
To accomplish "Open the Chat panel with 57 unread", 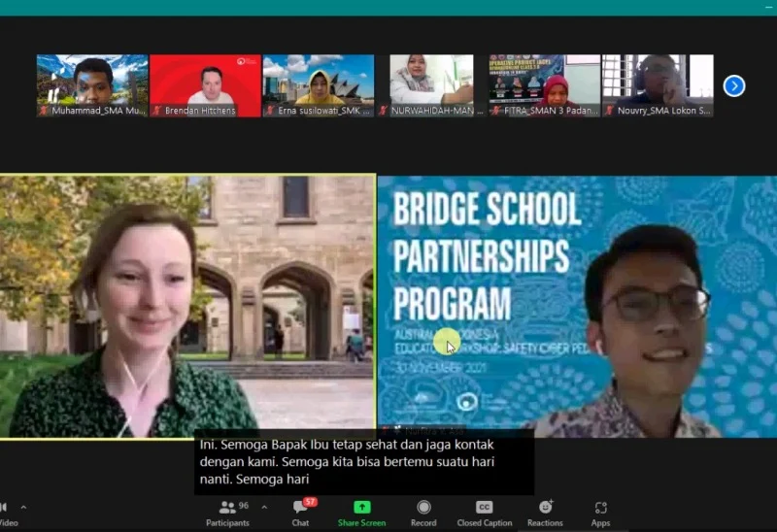I will pyautogui.click(x=300, y=507).
